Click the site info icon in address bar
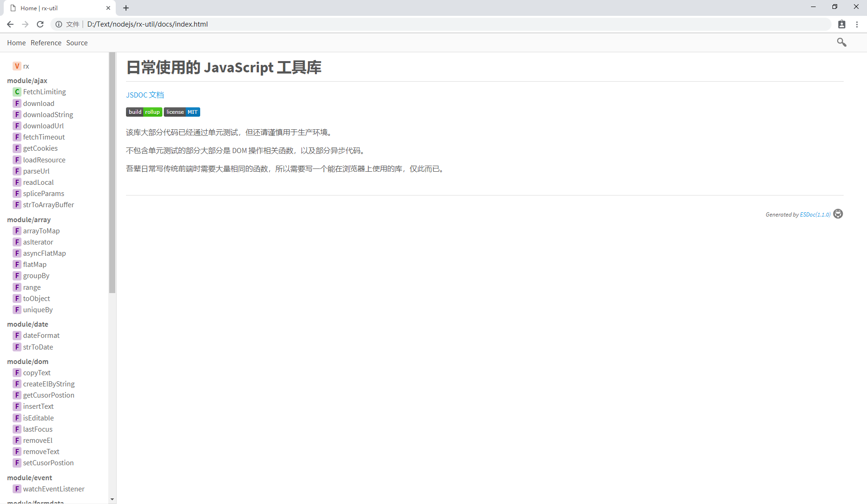The image size is (867, 504). pyautogui.click(x=59, y=24)
